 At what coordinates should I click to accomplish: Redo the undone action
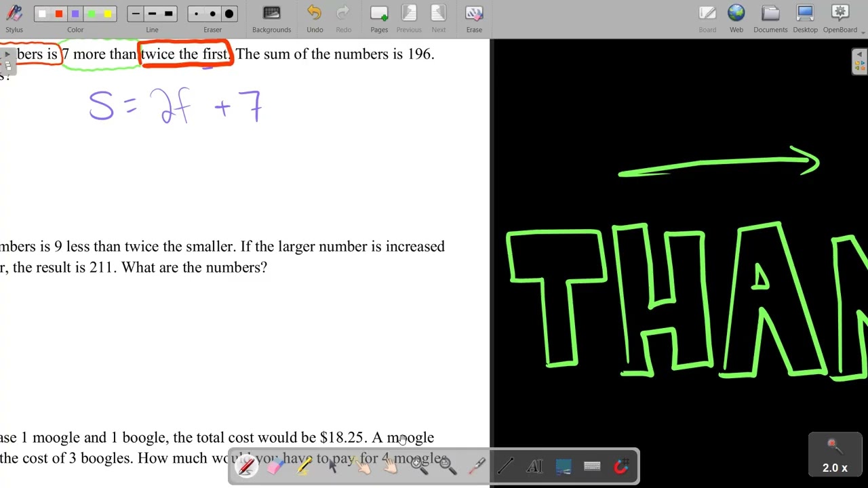coord(344,18)
